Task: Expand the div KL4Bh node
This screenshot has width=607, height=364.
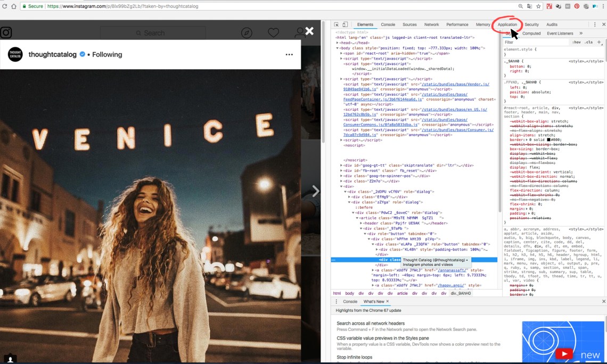Action: pyautogui.click(x=376, y=250)
